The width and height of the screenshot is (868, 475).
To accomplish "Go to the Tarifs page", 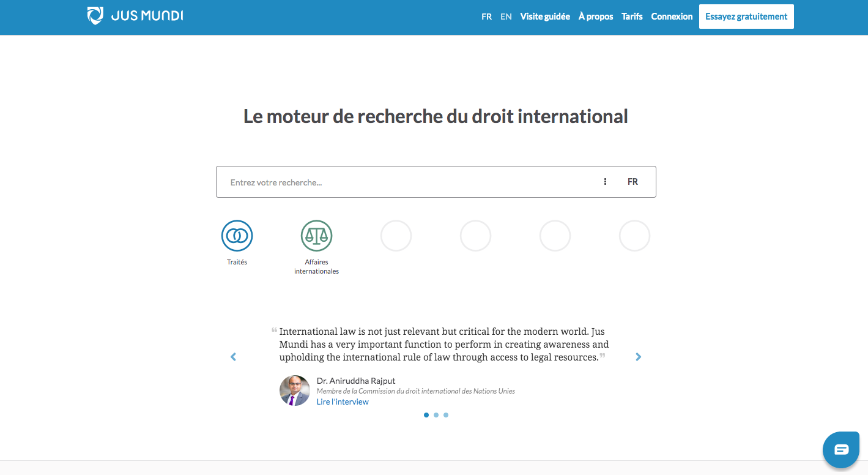I will (632, 17).
